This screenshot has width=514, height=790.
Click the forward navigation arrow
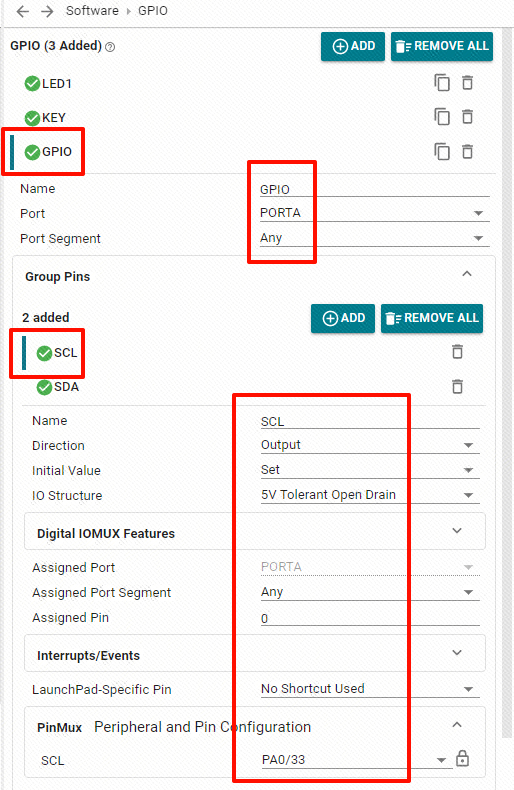coord(47,11)
